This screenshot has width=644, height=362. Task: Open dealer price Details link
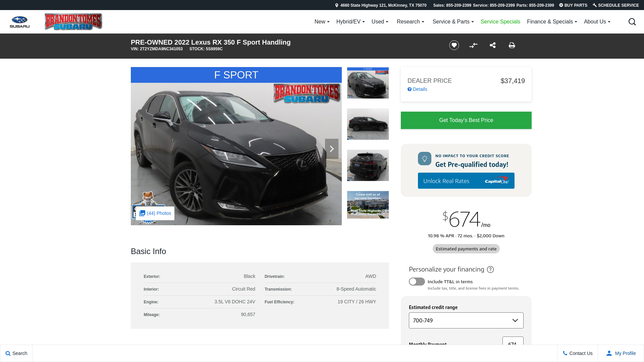417,89
